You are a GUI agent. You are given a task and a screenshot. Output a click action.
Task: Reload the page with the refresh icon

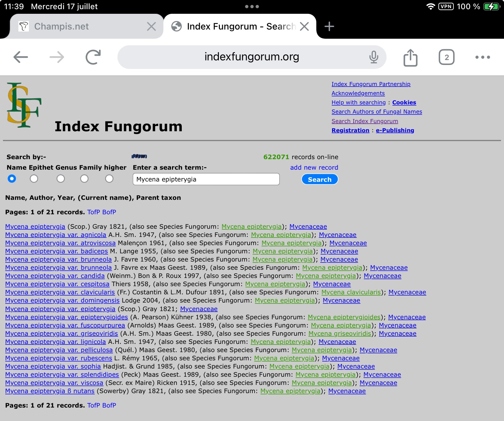point(93,57)
